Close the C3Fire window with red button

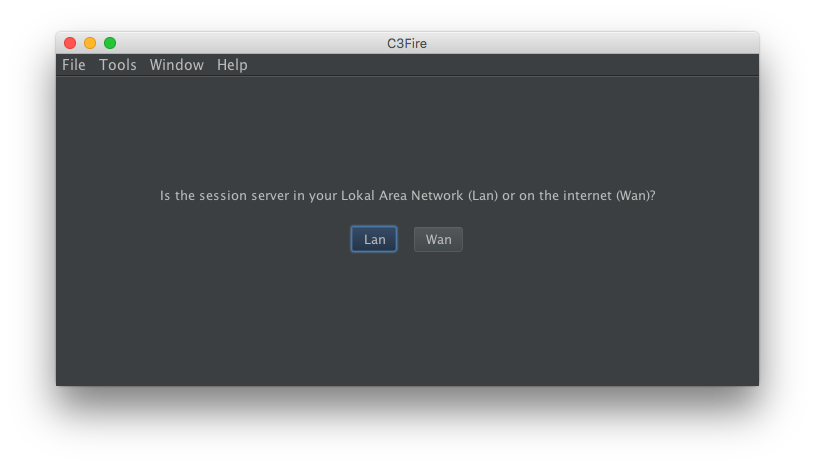70,43
